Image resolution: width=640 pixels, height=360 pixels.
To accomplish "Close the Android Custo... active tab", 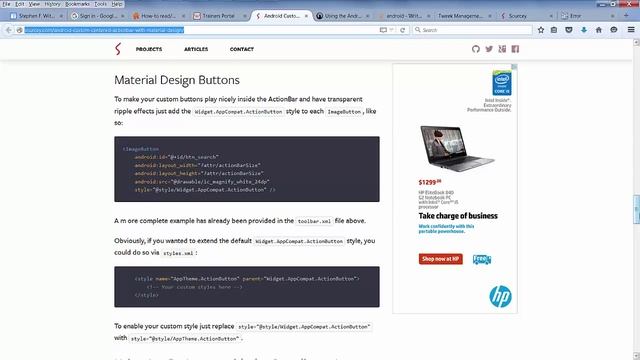I will click(x=306, y=16).
